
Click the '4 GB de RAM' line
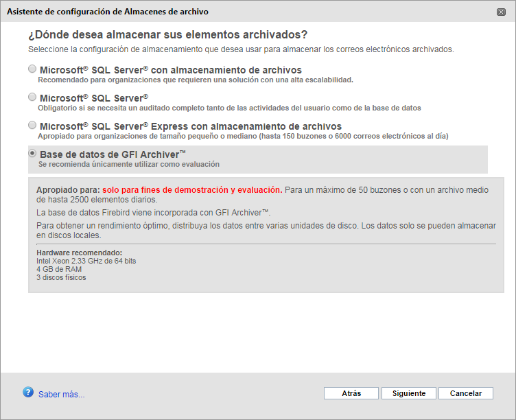59,269
